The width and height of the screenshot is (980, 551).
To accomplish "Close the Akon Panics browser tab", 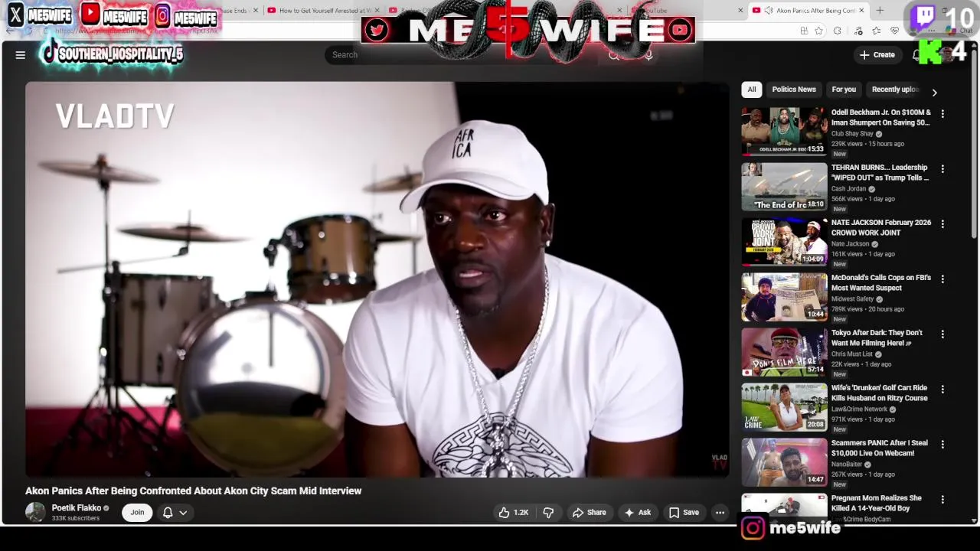I will (x=861, y=11).
